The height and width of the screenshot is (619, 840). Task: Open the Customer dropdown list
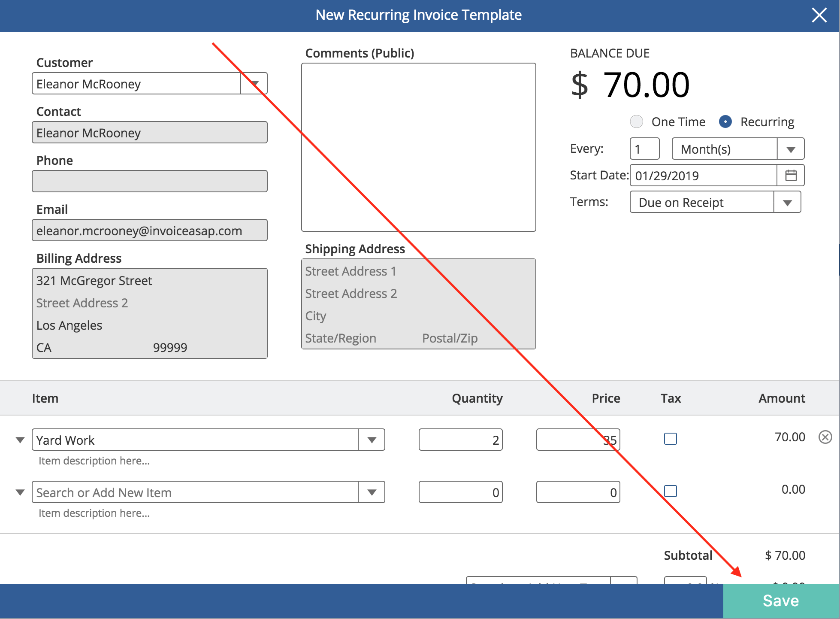[254, 83]
